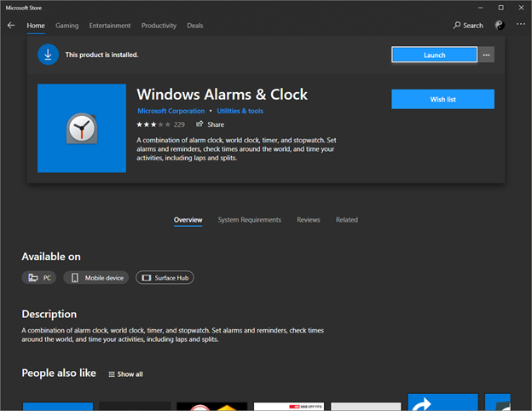The width and height of the screenshot is (532, 411).
Task: Open the user account avatar
Action: point(500,25)
